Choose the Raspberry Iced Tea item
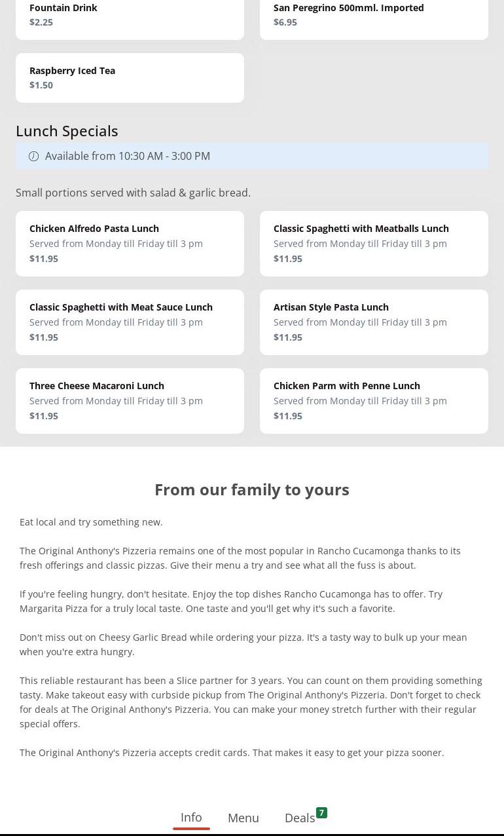 (x=130, y=78)
